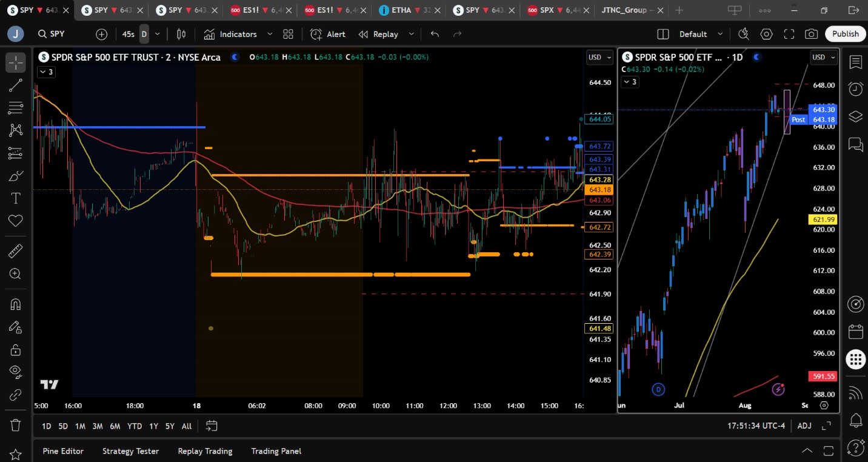Image resolution: width=868 pixels, height=462 pixels.
Task: Select the 45s interval button
Action: [x=128, y=34]
